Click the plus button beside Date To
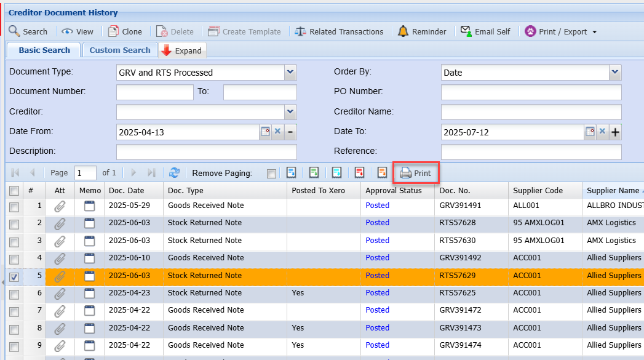 pyautogui.click(x=615, y=132)
